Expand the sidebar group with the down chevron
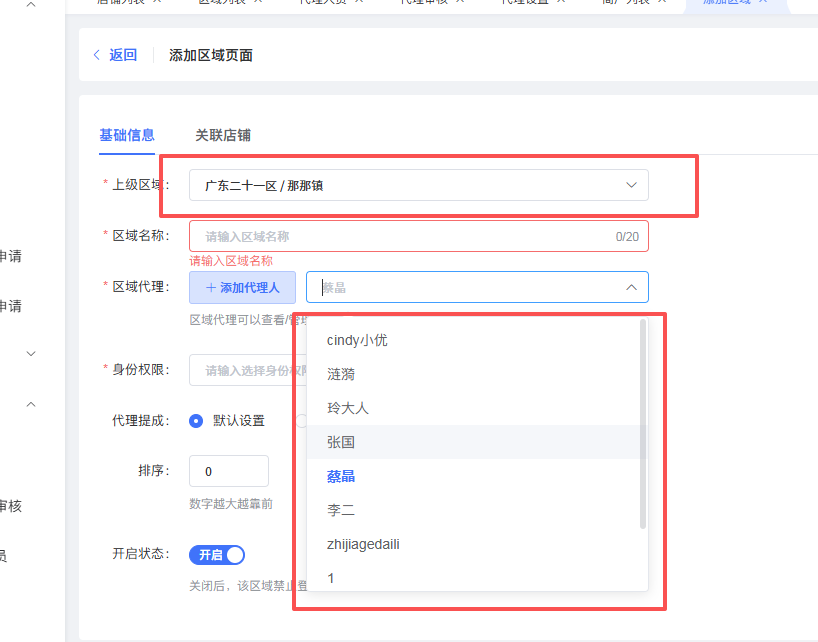The height and width of the screenshot is (642, 818). pos(31,353)
